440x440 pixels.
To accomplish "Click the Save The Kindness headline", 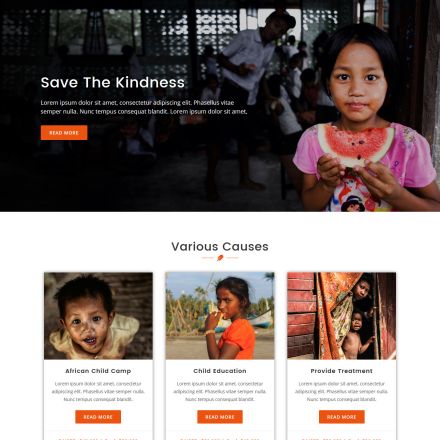I will click(113, 82).
